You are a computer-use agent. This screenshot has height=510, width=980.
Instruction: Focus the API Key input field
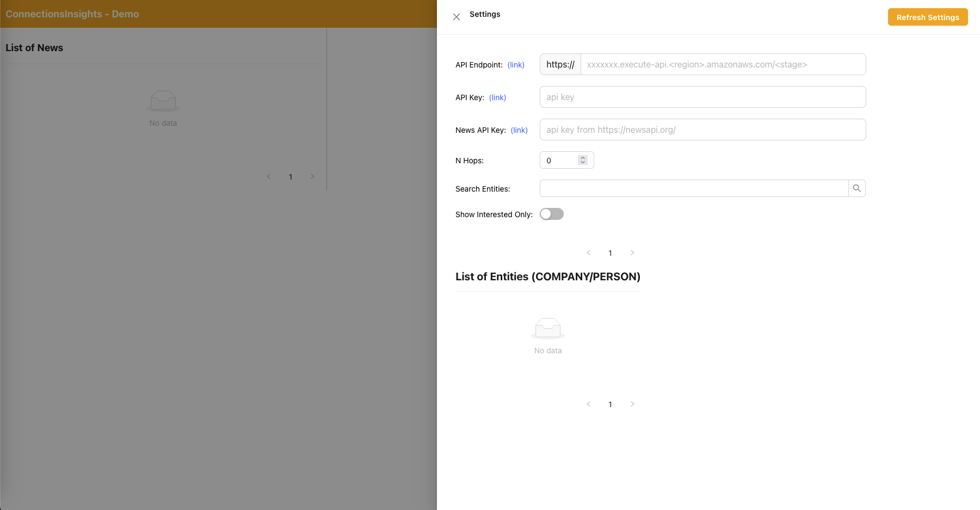[703, 97]
